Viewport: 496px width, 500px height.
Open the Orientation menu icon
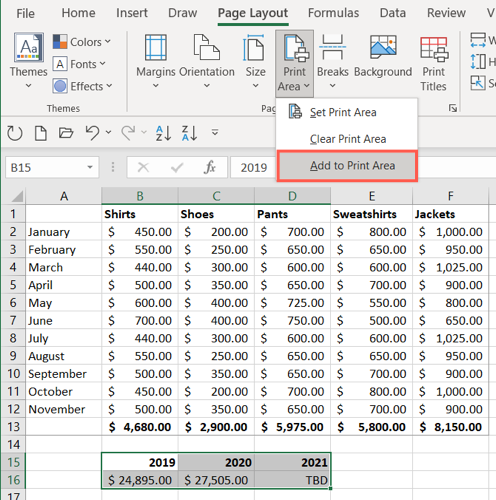pos(207,62)
